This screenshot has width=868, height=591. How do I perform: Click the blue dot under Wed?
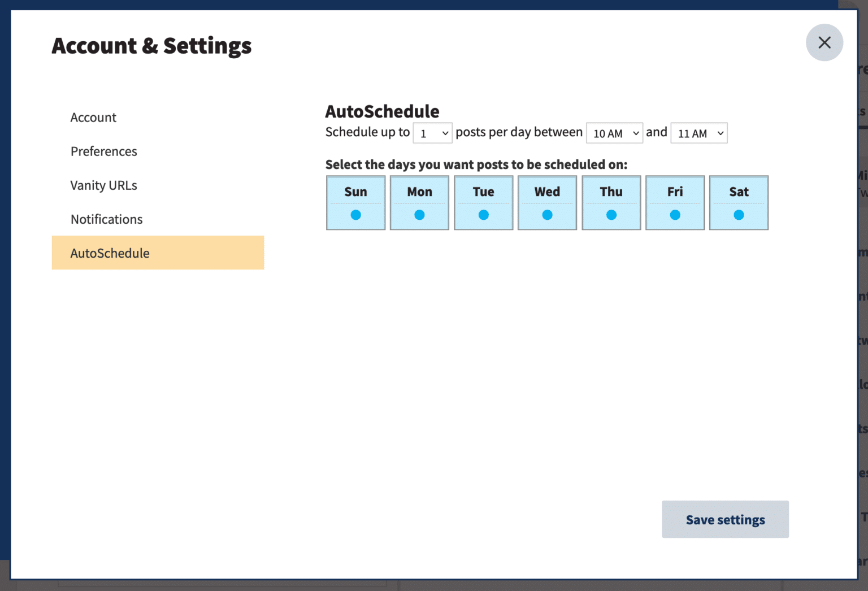pos(547,215)
